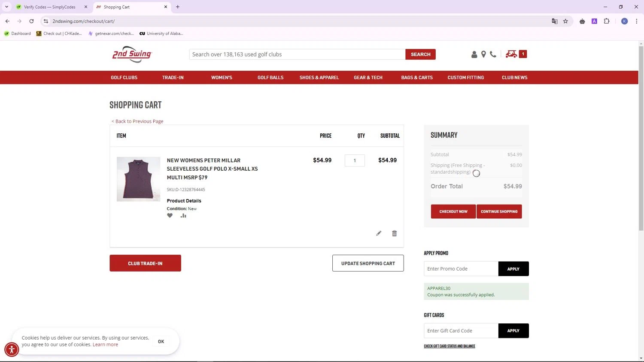Click the Club Trade-In button
This screenshot has width=644, height=362.
pyautogui.click(x=145, y=263)
